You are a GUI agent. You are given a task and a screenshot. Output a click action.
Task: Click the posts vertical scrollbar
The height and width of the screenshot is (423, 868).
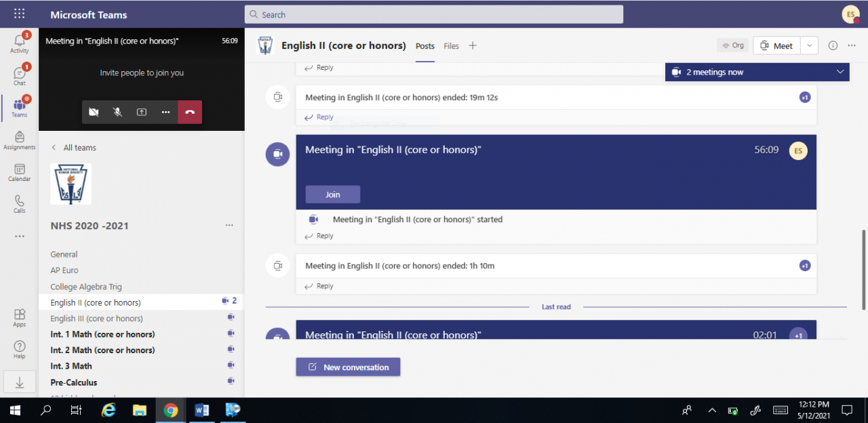[864, 268]
